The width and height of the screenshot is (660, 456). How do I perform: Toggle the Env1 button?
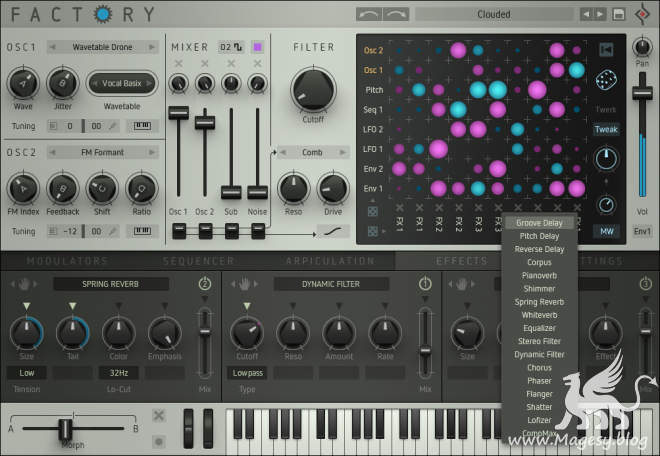coord(642,231)
